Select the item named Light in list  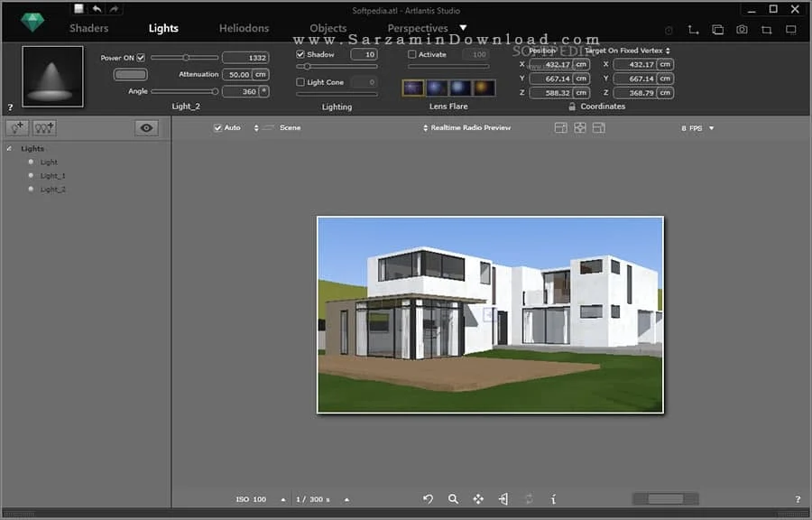(x=49, y=162)
